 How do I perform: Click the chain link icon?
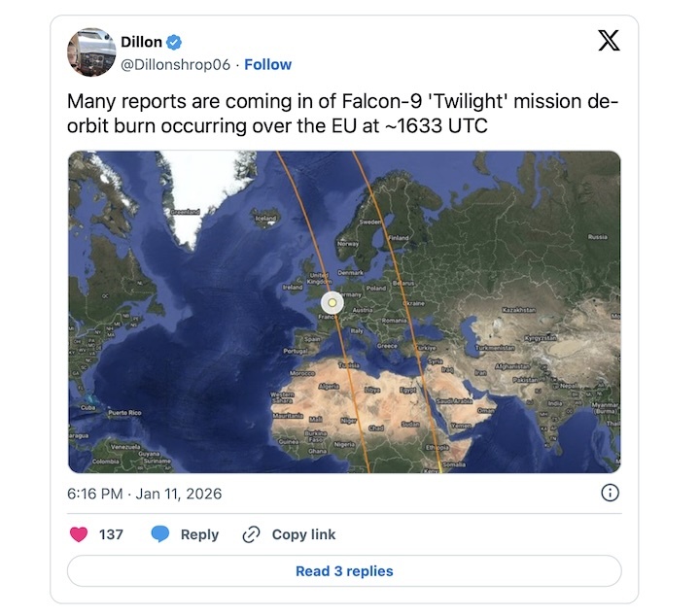pos(252,534)
